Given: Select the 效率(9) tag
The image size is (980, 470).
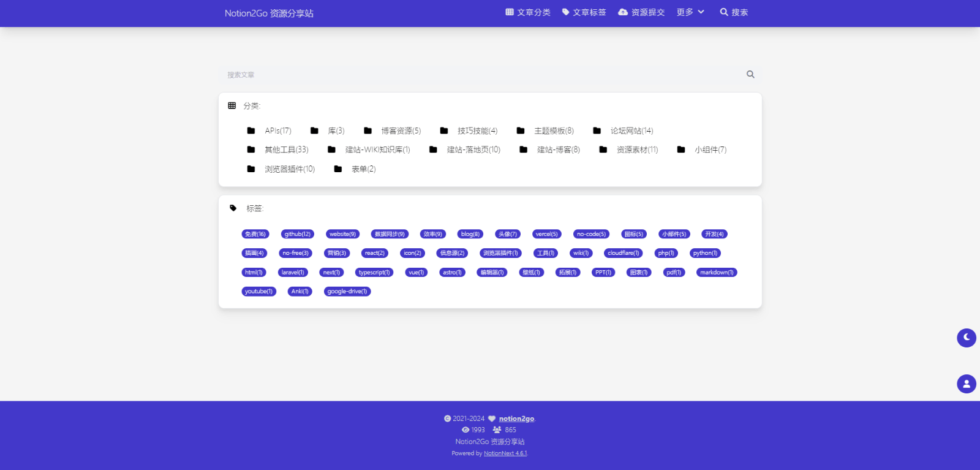Looking at the screenshot, I should point(433,234).
